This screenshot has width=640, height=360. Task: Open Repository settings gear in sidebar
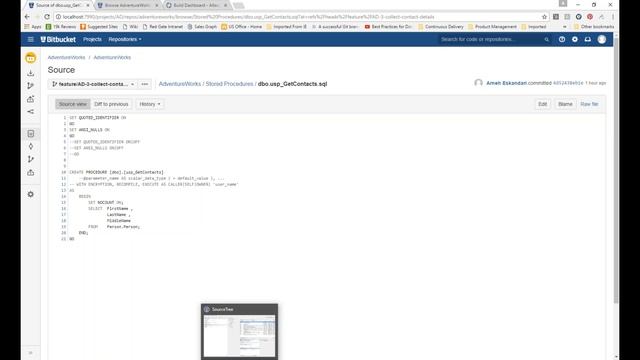click(x=31, y=195)
